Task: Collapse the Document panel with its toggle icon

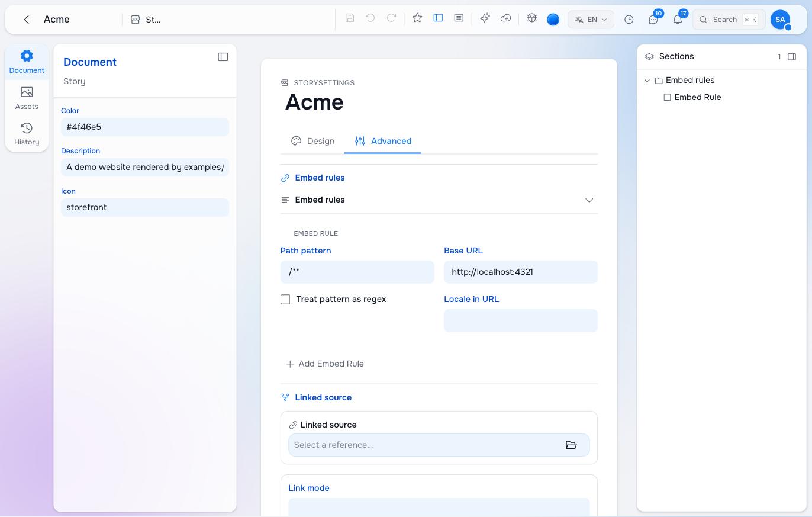Action: pos(223,57)
